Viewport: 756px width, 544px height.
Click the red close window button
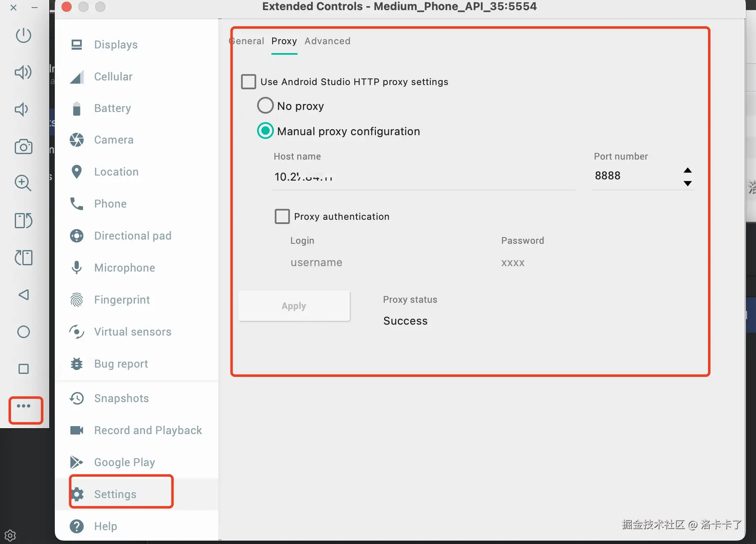67,7
